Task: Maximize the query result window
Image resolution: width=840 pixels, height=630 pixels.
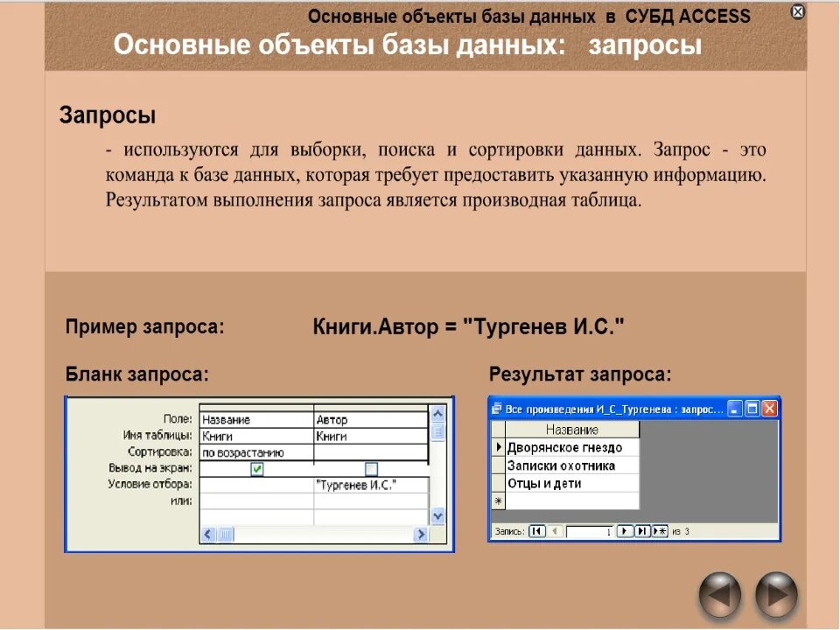Action: [752, 409]
